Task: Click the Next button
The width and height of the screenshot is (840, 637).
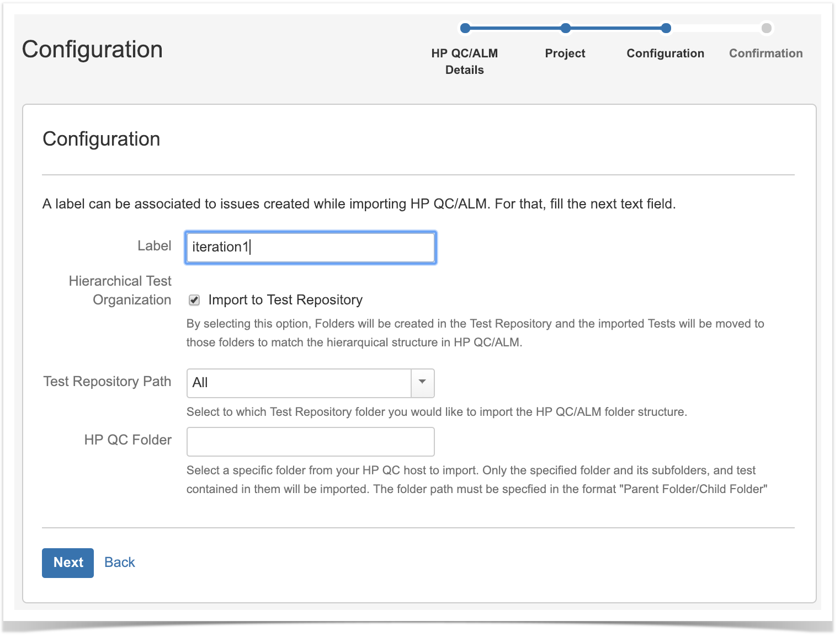Action: (x=68, y=563)
